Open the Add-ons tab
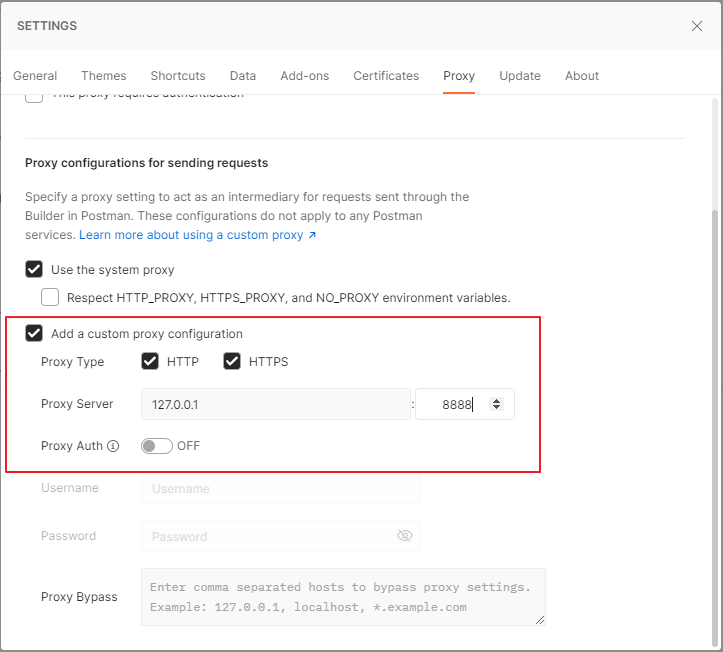 point(305,76)
